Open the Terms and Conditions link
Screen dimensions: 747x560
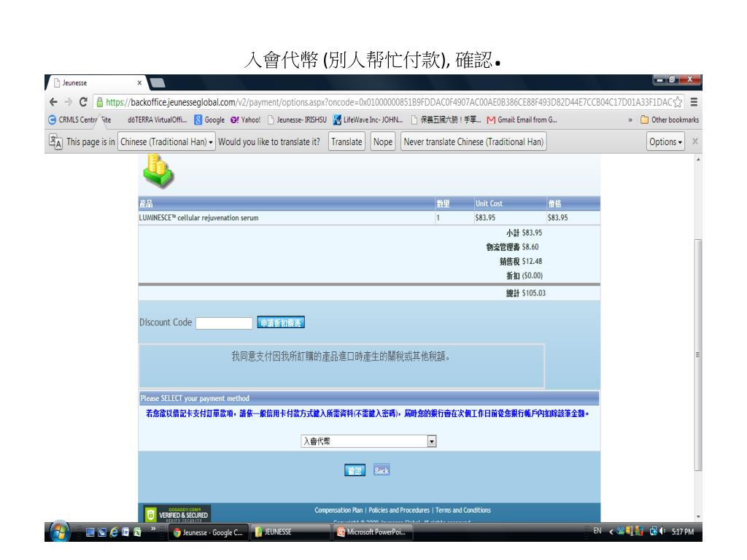[462, 510]
